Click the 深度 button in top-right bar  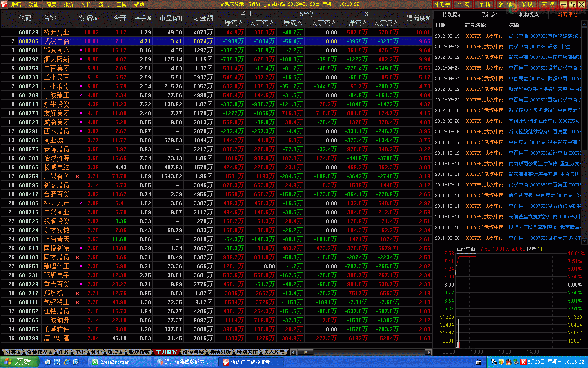pos(527,4)
